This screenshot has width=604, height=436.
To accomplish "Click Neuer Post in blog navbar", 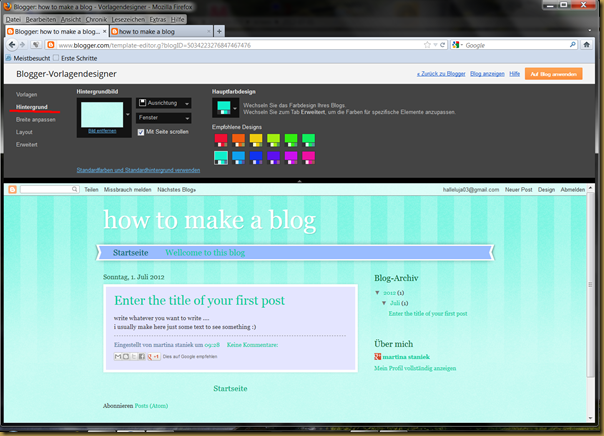I will [x=518, y=189].
